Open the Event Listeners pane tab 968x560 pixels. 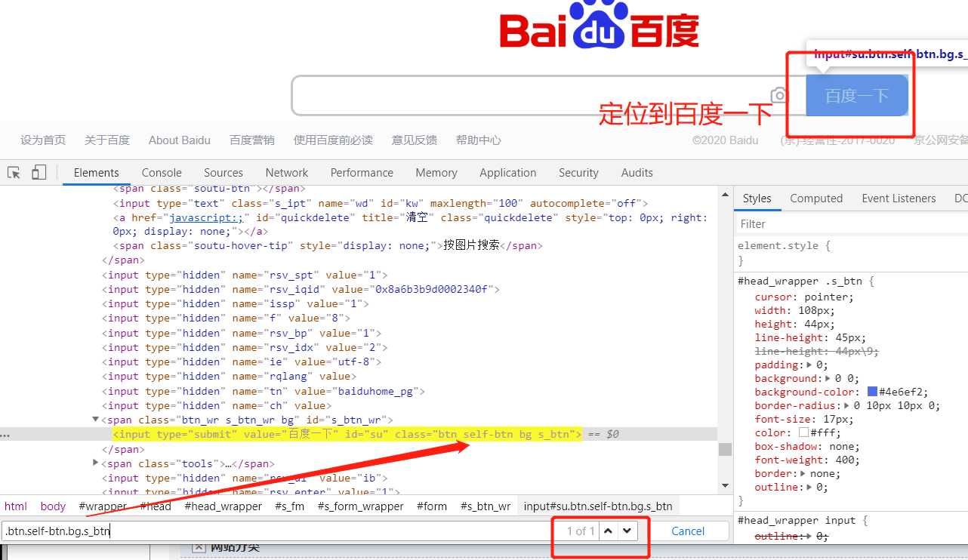point(899,198)
